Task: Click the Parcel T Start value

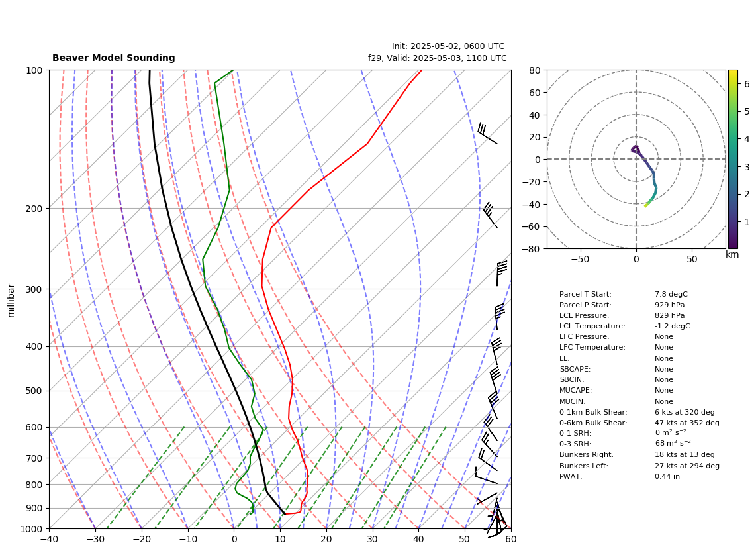Action: [x=671, y=294]
